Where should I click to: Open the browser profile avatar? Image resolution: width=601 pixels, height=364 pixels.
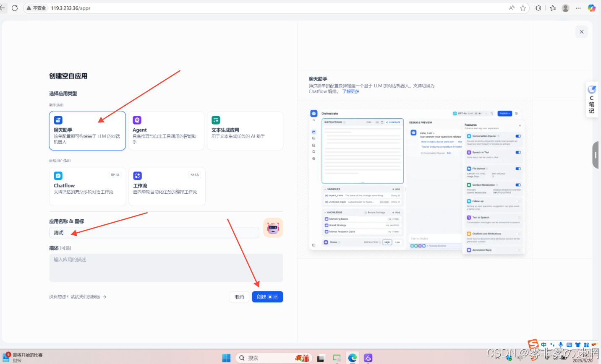pyautogui.click(x=565, y=8)
